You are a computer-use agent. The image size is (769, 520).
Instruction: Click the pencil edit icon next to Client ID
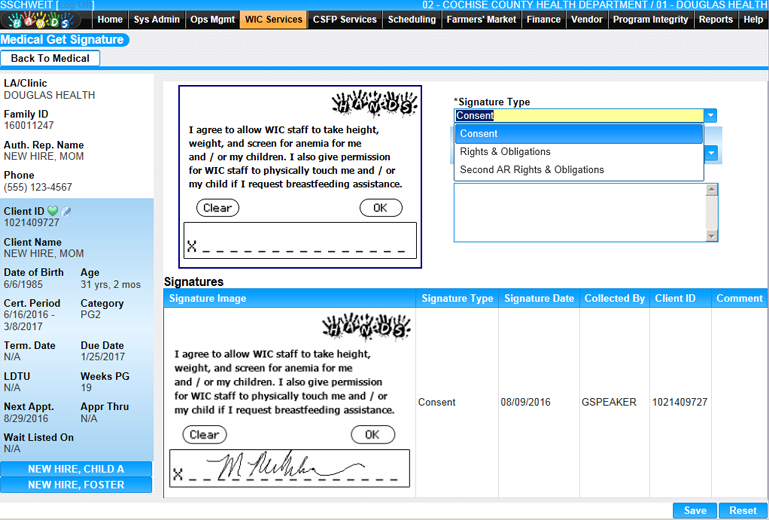(67, 211)
